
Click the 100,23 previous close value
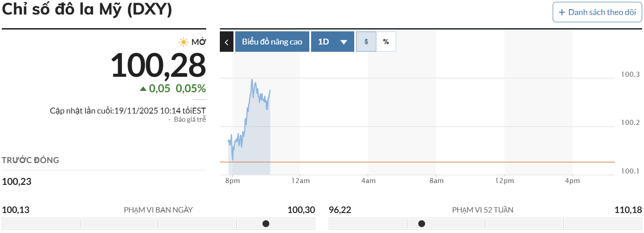click(17, 182)
